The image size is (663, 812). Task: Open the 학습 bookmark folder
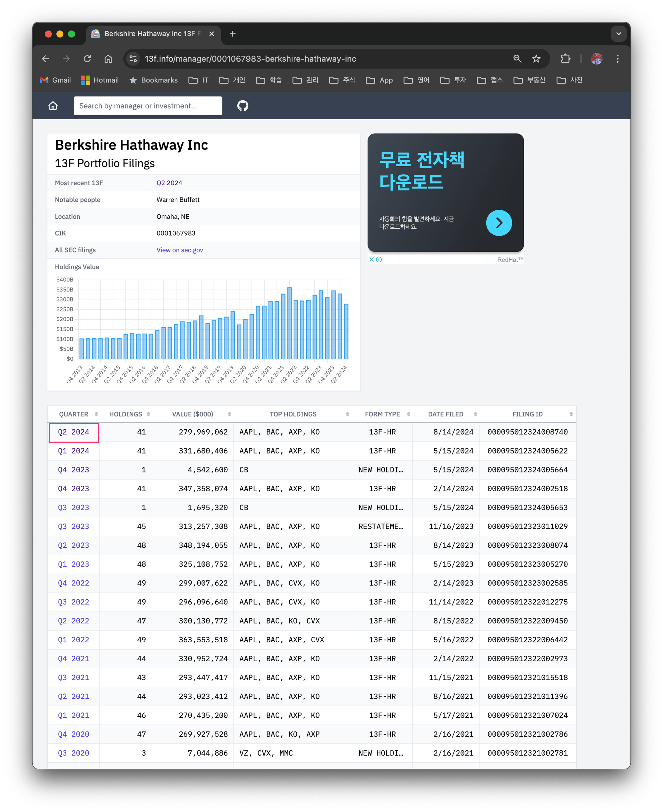[269, 80]
